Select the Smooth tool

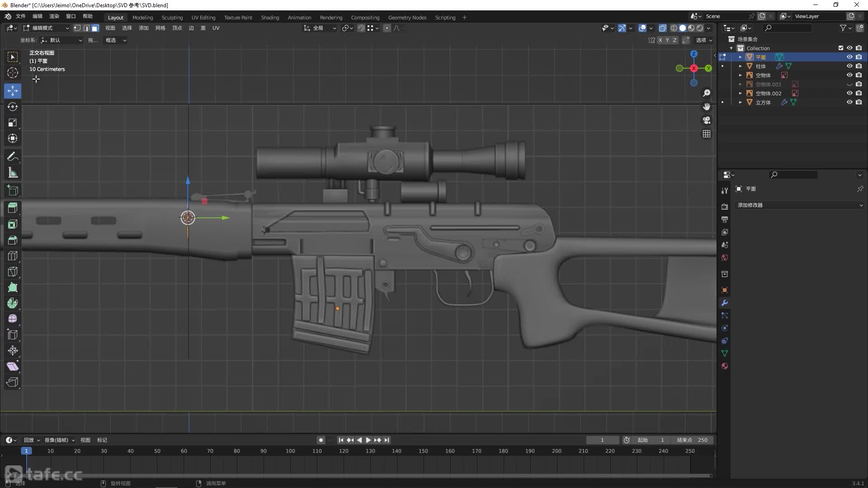(x=13, y=319)
